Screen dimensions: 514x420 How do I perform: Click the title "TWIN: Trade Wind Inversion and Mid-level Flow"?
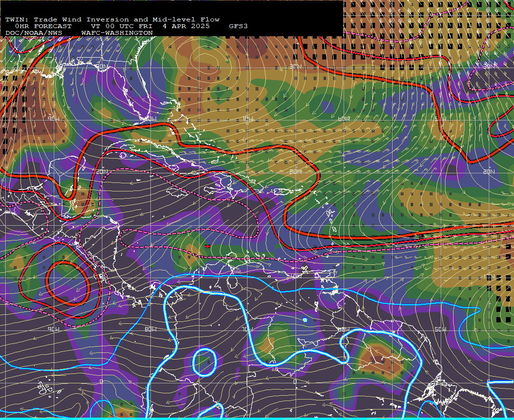point(112,20)
